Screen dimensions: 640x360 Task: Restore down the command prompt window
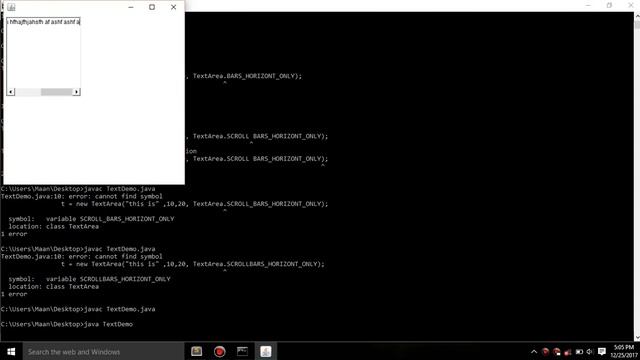pos(609,5)
